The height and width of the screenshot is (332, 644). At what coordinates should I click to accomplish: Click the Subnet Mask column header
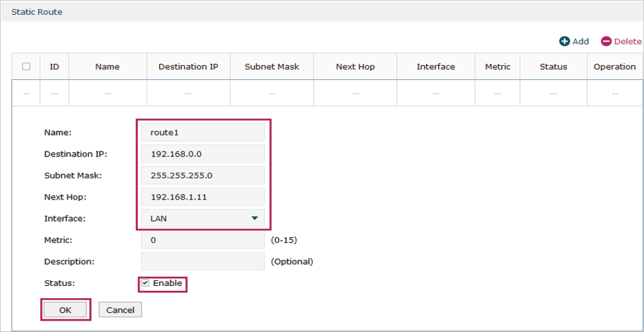(x=272, y=67)
